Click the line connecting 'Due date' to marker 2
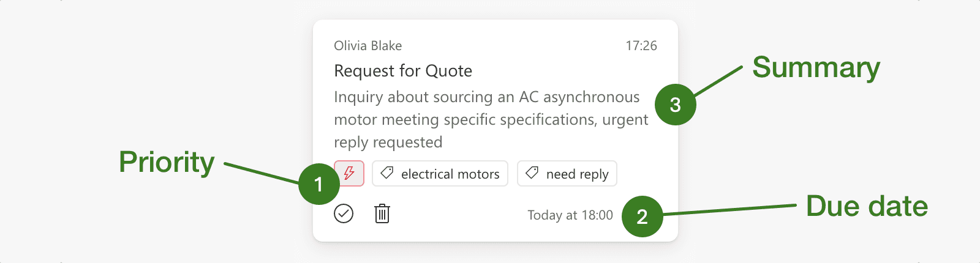 (729, 210)
